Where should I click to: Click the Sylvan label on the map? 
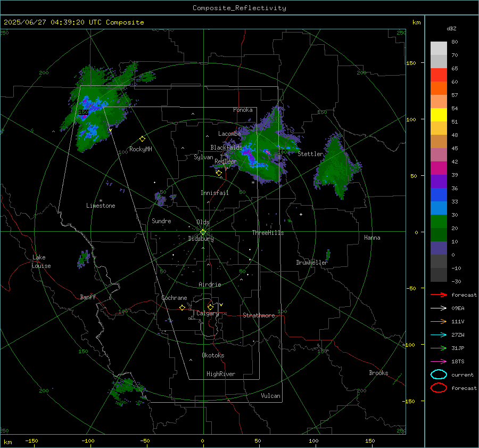(203, 157)
